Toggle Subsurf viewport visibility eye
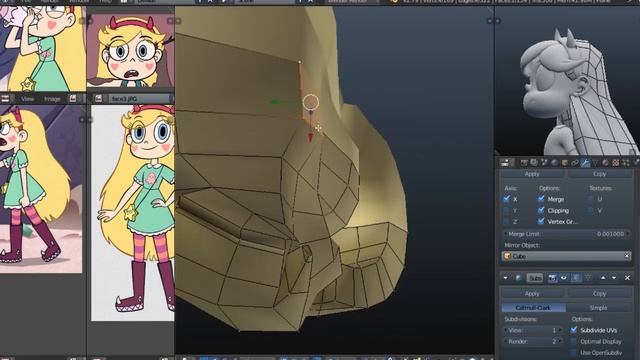Image resolution: width=640 pixels, height=360 pixels. point(564,278)
